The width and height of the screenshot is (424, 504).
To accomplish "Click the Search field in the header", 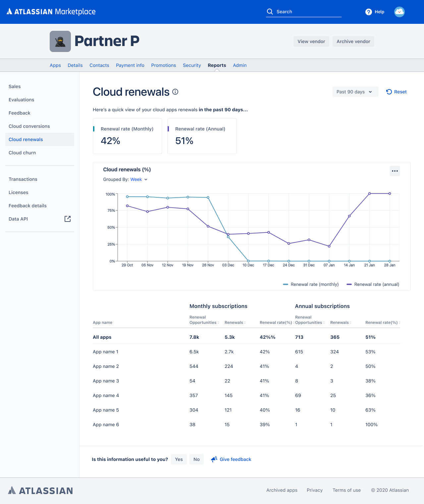I will pyautogui.click(x=303, y=12).
